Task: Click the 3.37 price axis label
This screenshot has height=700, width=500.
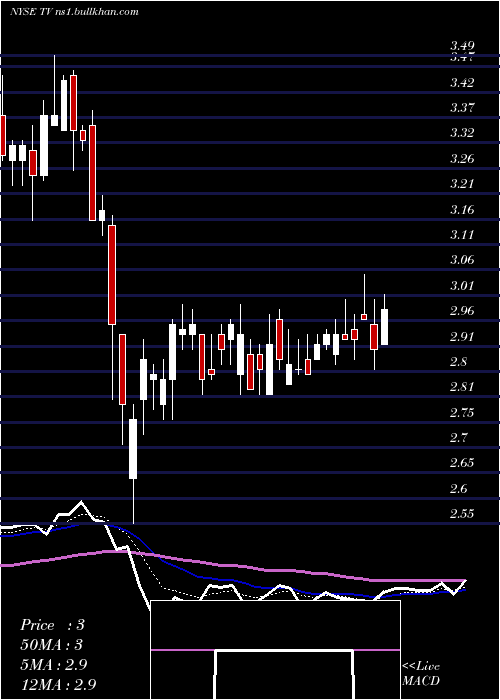Action: point(462,108)
